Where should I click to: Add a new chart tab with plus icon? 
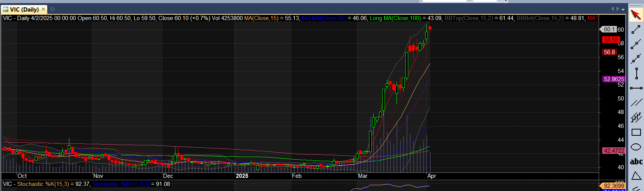tap(53, 9)
